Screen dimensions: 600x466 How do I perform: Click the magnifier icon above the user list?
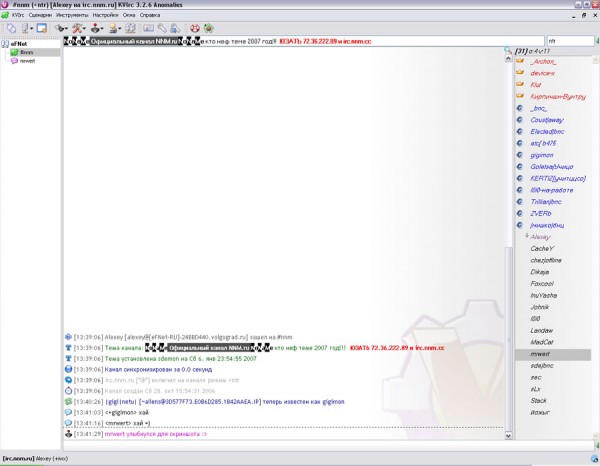[x=505, y=51]
